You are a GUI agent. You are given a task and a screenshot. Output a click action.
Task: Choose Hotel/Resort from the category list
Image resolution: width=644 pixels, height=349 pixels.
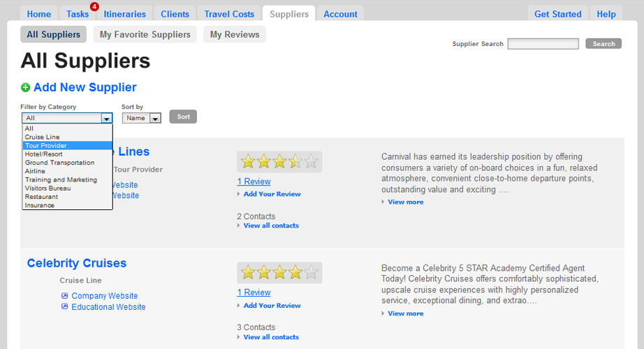(67, 154)
